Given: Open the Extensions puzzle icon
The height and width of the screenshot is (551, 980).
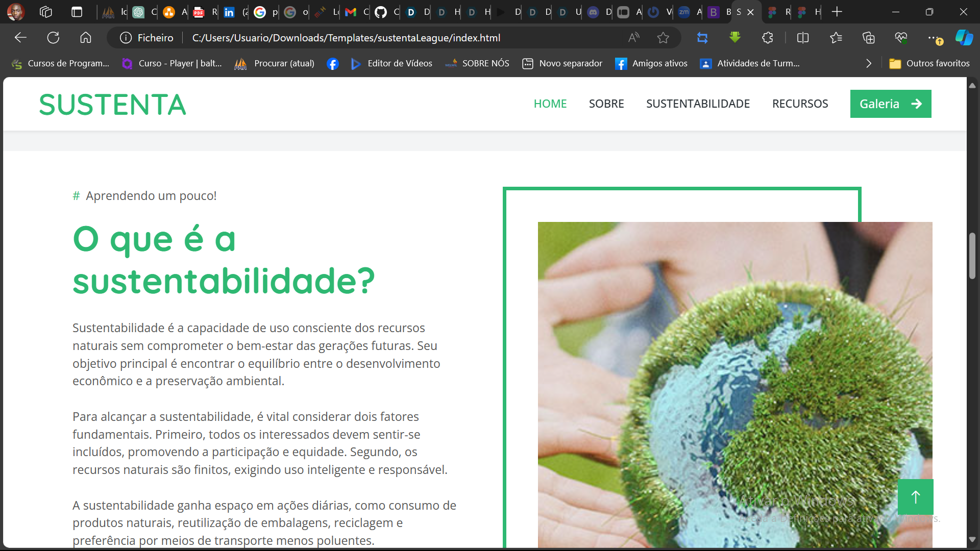Looking at the screenshot, I should click(767, 38).
